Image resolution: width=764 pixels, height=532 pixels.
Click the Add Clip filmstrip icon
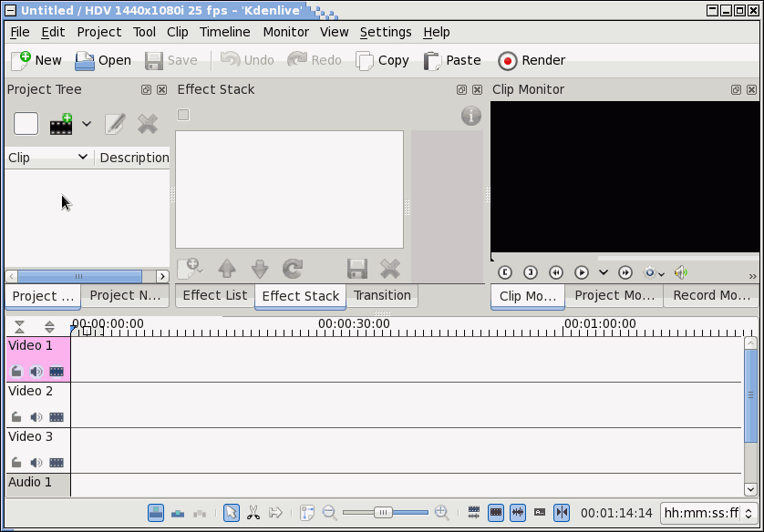61,124
